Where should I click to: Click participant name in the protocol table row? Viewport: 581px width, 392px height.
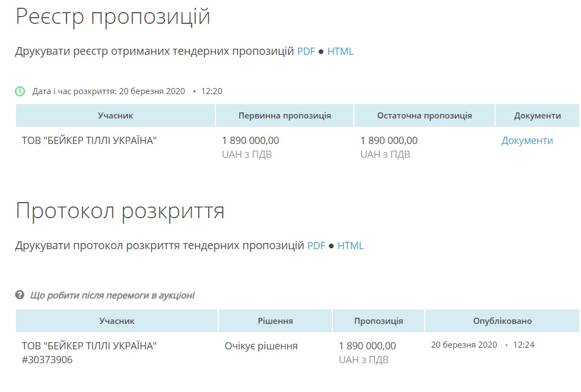point(89,346)
